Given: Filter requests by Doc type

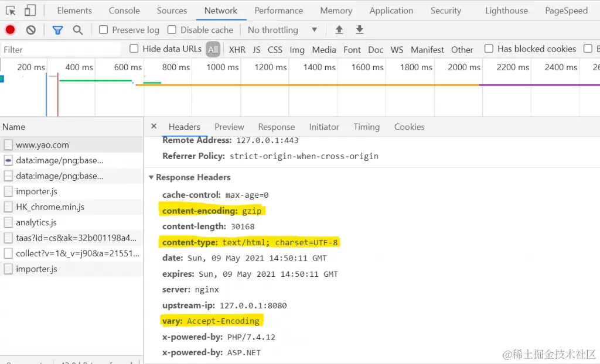Looking at the screenshot, I should 376,50.
